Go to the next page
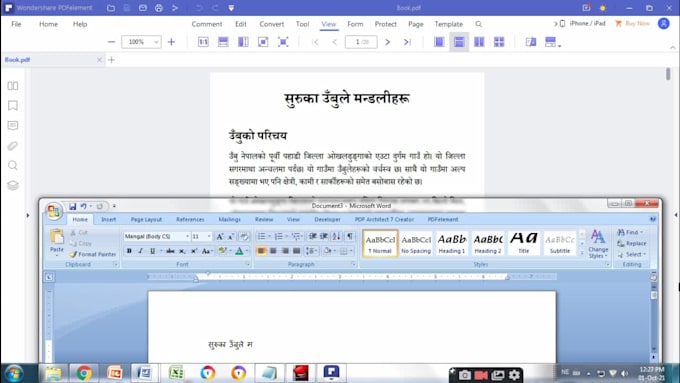 388,42
